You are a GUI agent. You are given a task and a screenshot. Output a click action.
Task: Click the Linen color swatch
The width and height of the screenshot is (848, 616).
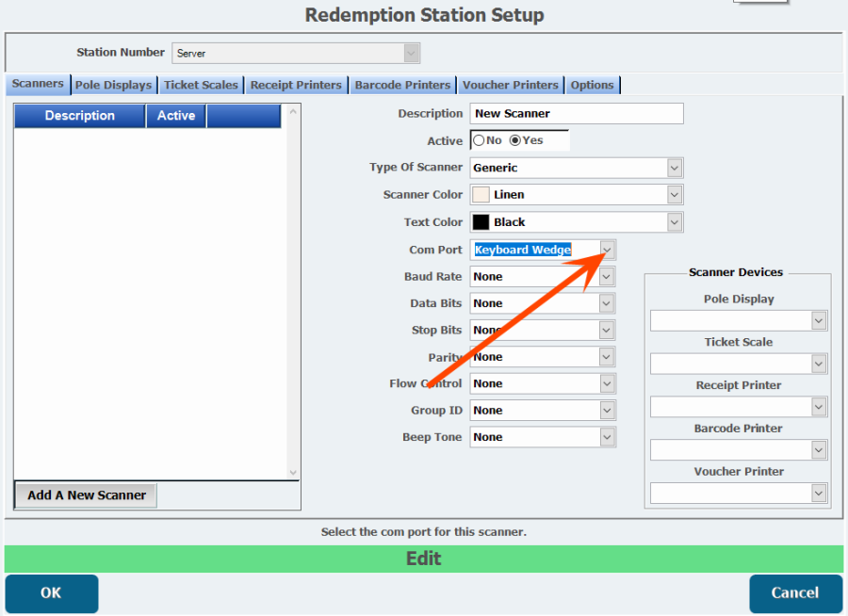click(481, 195)
